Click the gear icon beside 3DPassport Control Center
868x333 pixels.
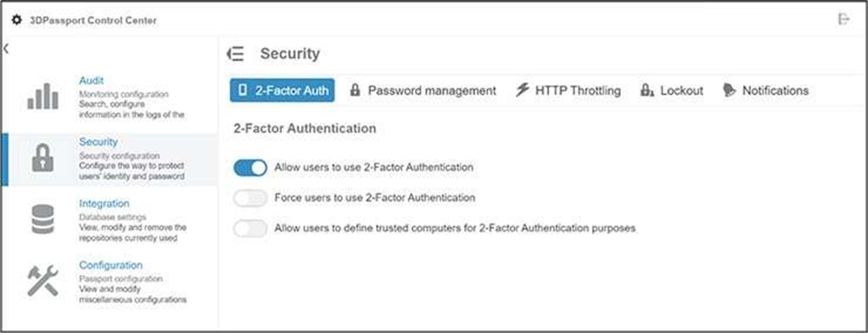(x=17, y=20)
